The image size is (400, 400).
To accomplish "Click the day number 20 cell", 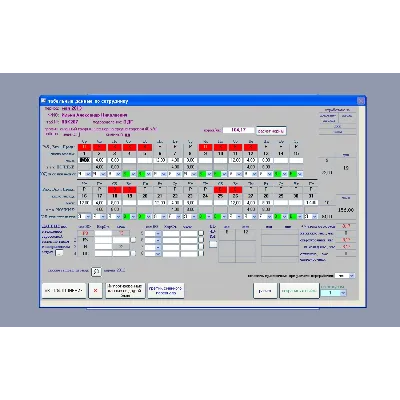I will point(145,196).
